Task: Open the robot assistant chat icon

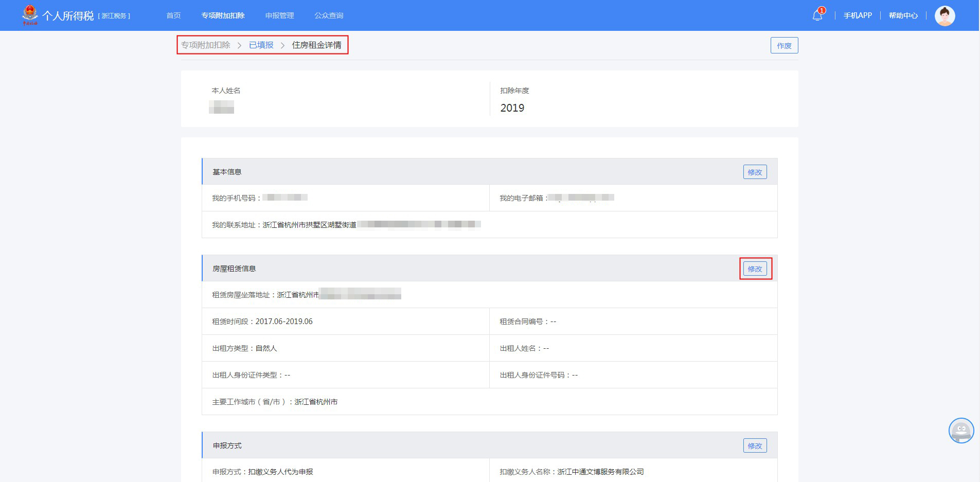Action: pos(961,431)
